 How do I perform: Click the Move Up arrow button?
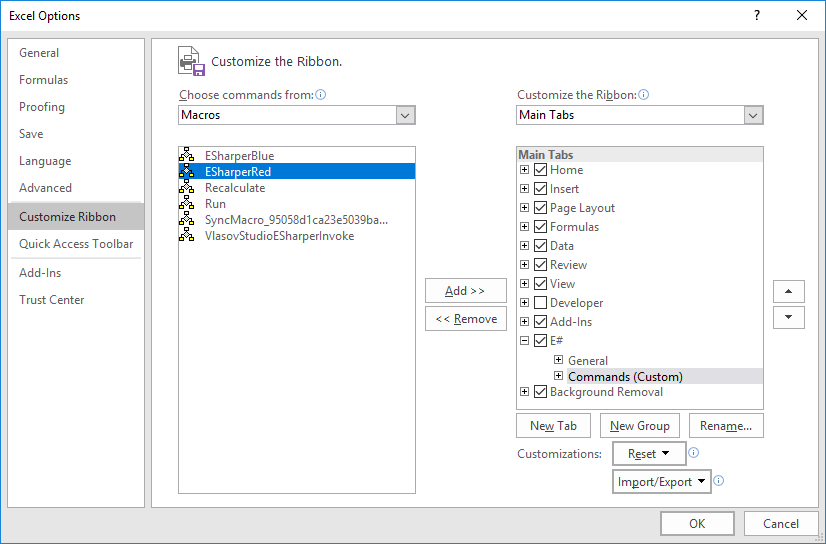point(789,291)
